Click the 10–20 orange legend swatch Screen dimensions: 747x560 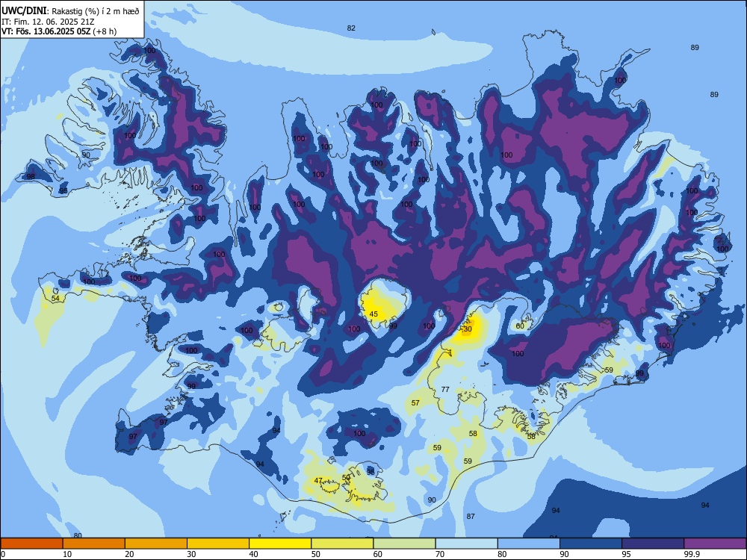tap(94, 544)
